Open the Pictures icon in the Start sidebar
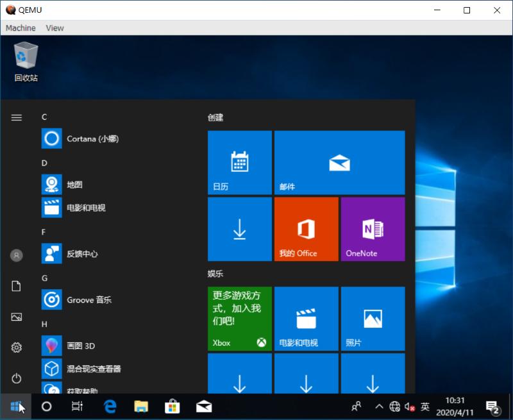The height and width of the screenshot is (420, 513). click(15, 316)
